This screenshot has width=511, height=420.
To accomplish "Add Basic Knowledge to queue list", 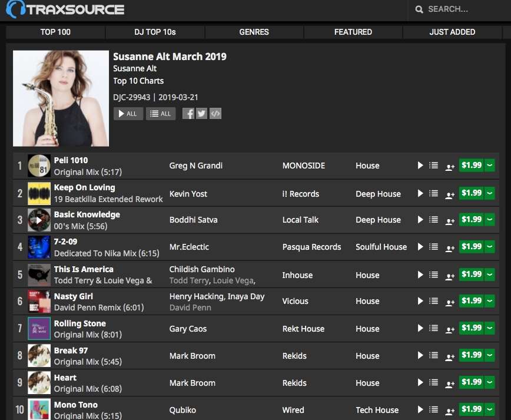I will click(433, 220).
